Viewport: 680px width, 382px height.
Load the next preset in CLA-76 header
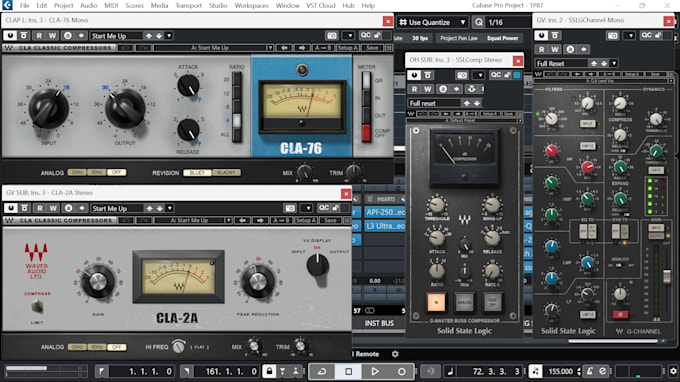[x=159, y=36]
